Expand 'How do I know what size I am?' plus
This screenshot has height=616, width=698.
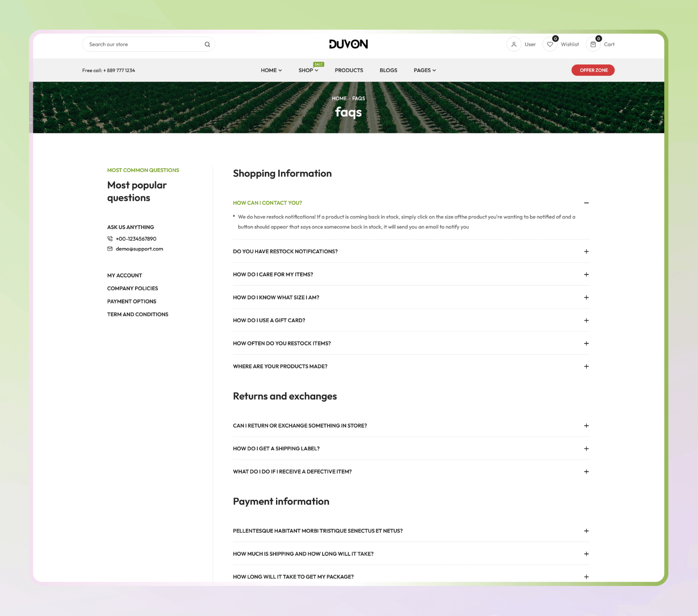586,298
